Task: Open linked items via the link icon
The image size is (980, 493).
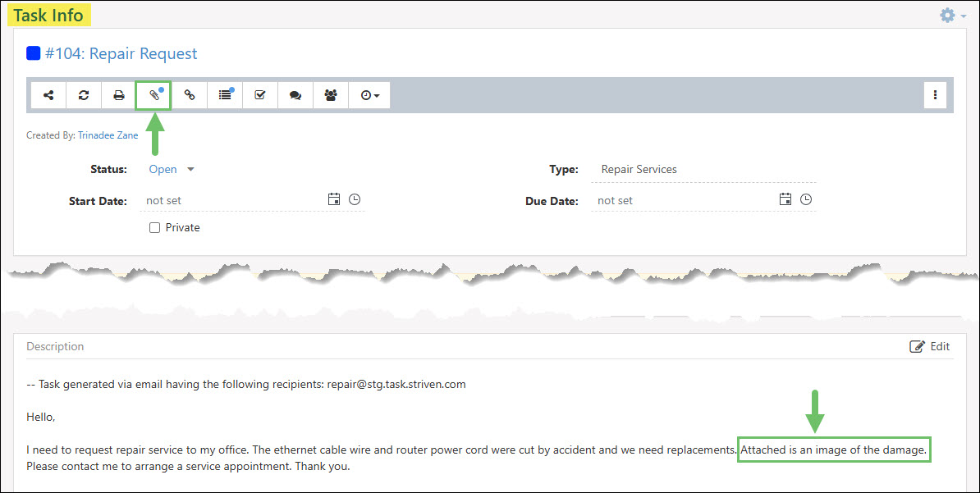Action: 189,94
